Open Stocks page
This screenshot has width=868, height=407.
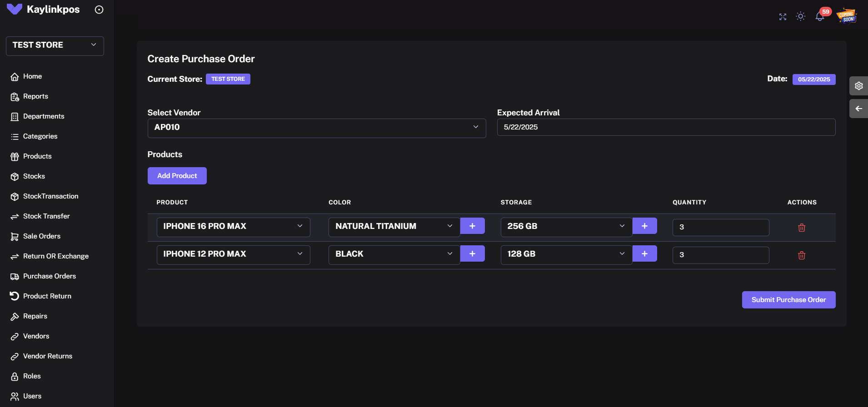tap(34, 176)
